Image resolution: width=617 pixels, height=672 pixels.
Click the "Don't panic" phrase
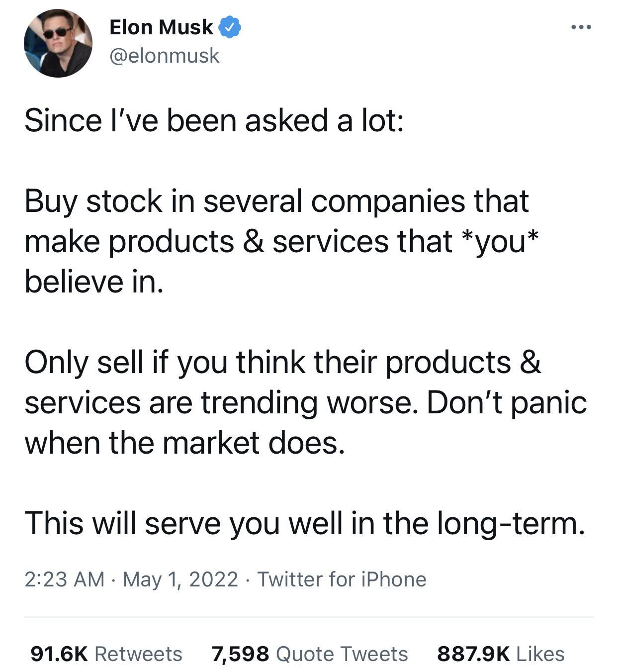(x=507, y=402)
